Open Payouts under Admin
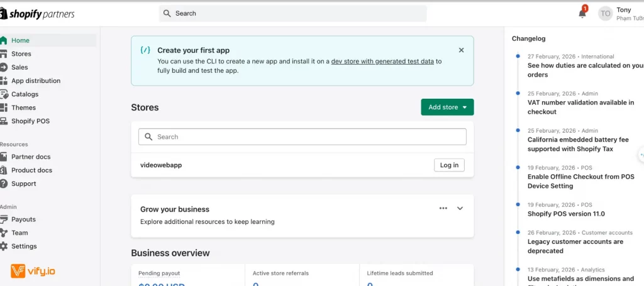The height and width of the screenshot is (286, 644). 48,219
